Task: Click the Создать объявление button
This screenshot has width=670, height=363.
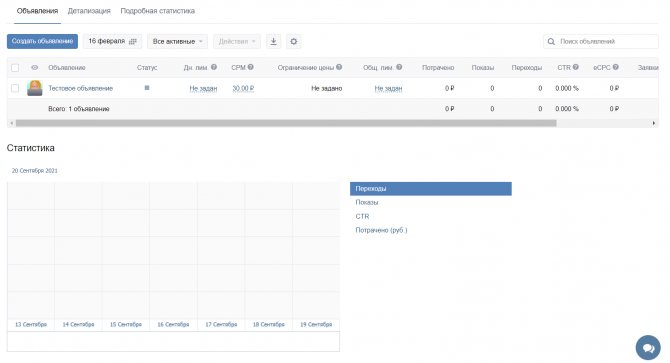Action: [42, 41]
